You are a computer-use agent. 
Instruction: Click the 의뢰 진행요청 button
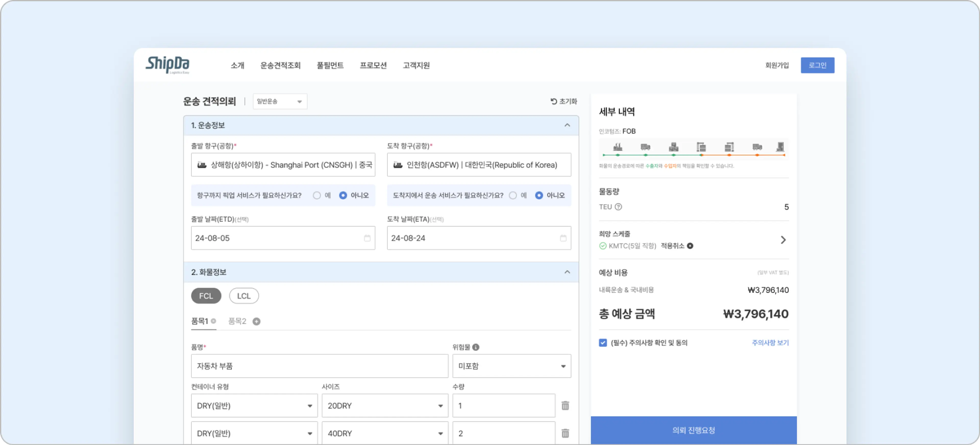pyautogui.click(x=694, y=430)
